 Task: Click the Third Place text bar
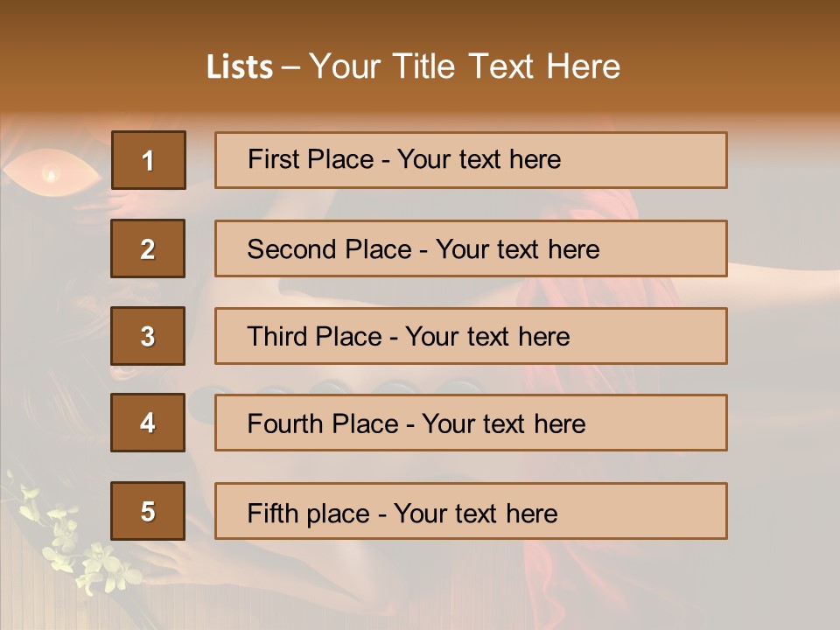tap(471, 336)
